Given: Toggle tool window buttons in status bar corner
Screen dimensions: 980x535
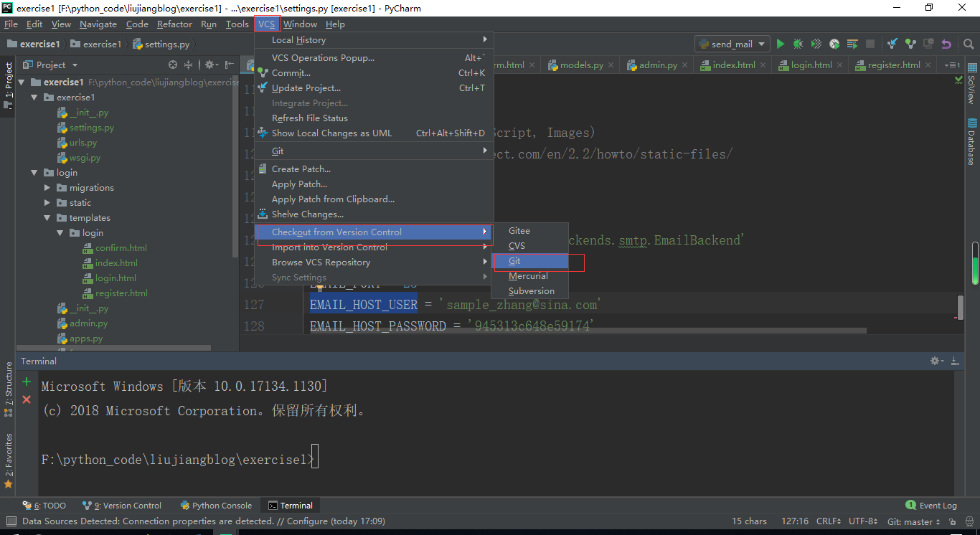Looking at the screenshot, I should [x=11, y=521].
